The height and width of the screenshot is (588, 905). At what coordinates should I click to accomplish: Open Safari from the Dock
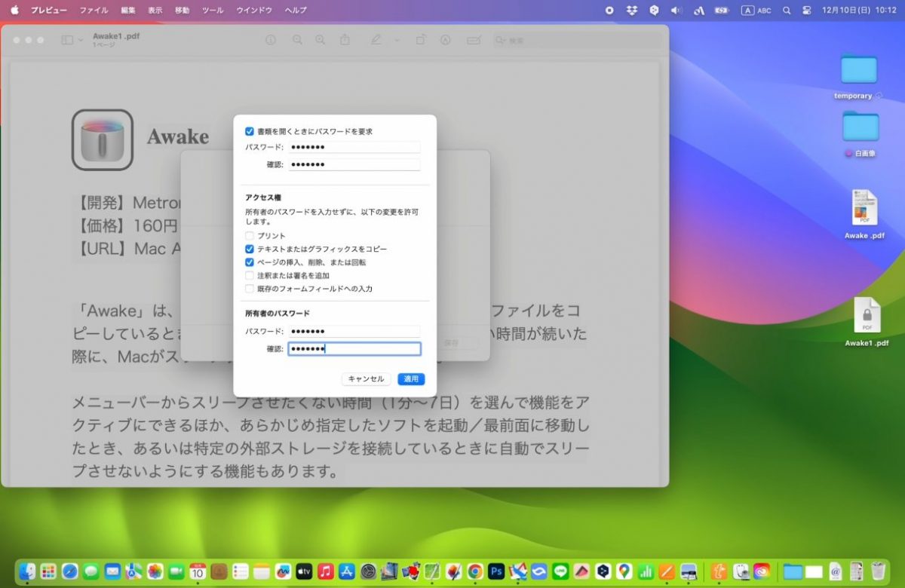pos(70,571)
